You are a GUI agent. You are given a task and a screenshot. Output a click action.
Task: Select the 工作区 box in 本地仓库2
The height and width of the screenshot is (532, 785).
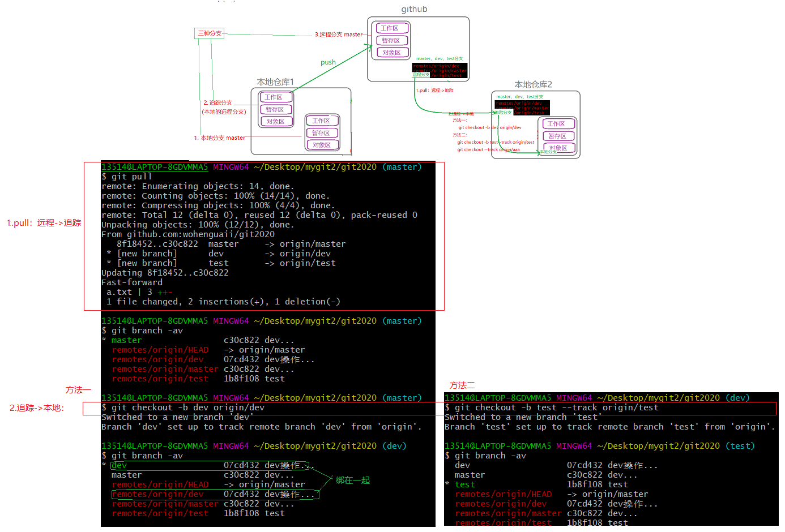click(x=556, y=124)
